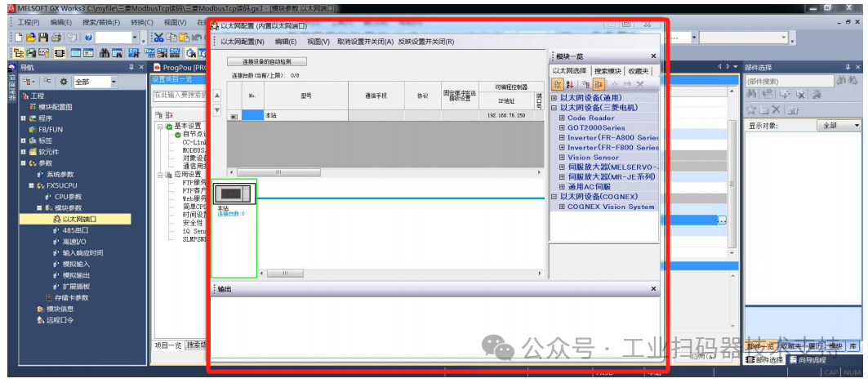Click the ellipsis button in parameter list
Viewport: 868px width, 383px height.
click(x=722, y=220)
